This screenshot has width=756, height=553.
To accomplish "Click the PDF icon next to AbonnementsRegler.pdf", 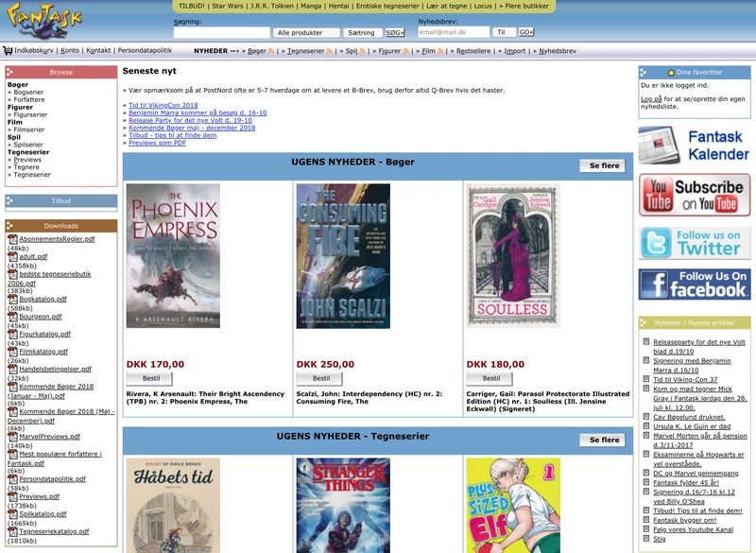I will pos(12,239).
